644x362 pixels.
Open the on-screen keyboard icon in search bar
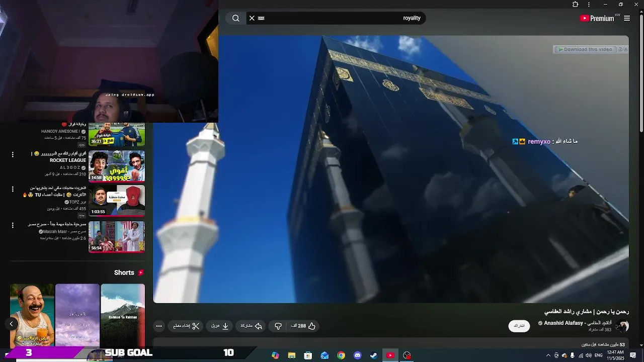click(261, 18)
